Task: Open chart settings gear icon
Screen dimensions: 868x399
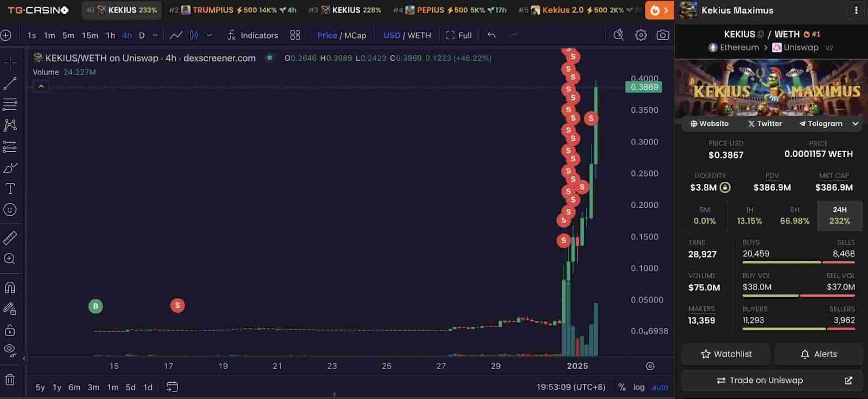Action: 641,35
